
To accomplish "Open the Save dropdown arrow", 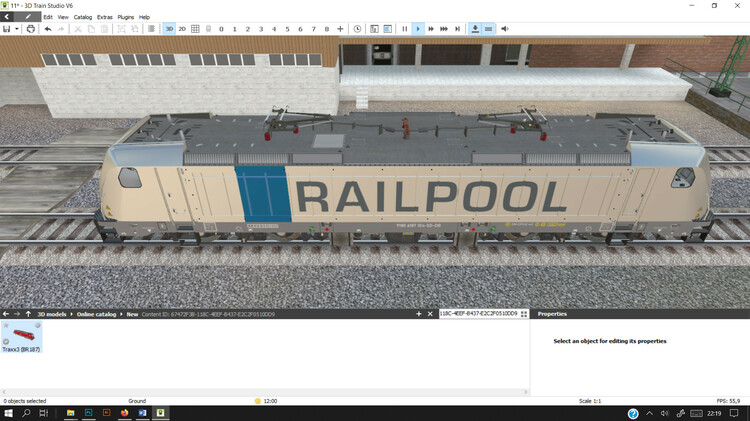I will (17, 29).
